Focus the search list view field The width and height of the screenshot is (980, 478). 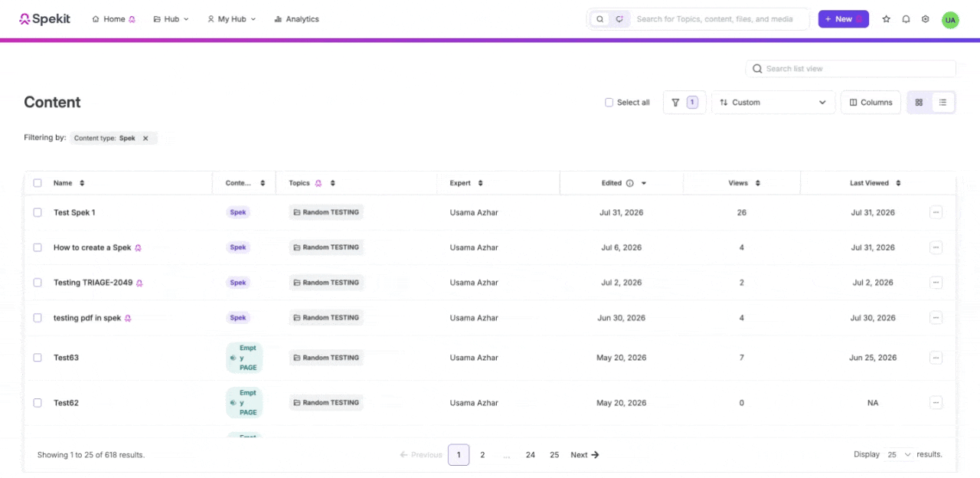(x=851, y=69)
